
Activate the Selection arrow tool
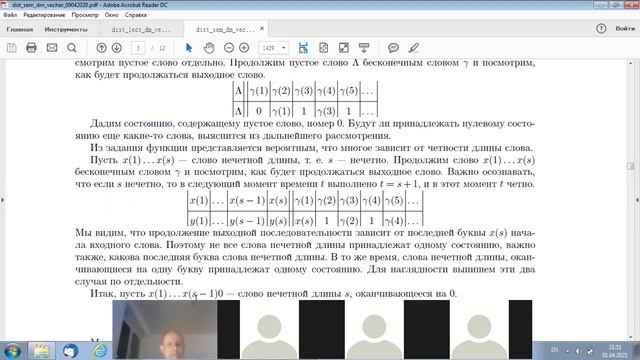[x=189, y=48]
